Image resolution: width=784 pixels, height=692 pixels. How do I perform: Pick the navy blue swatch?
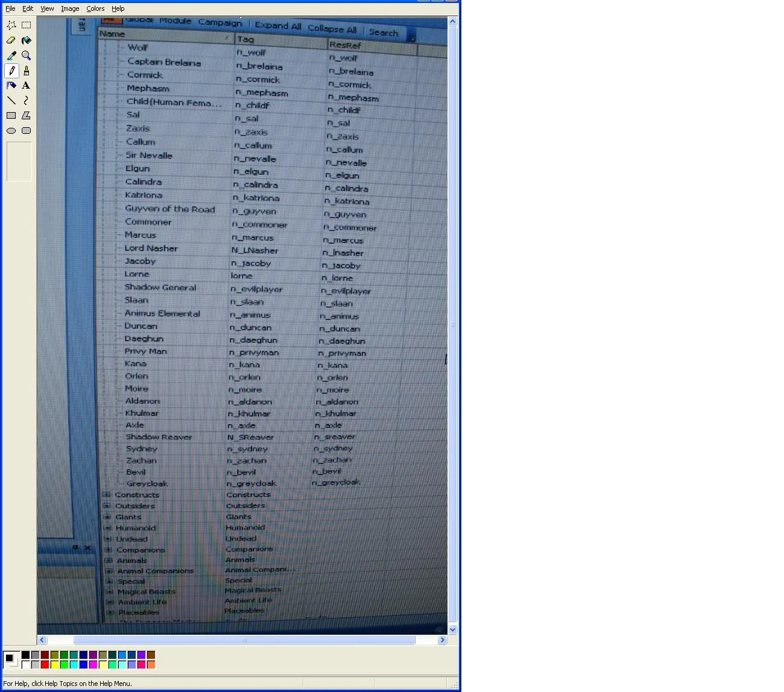pyautogui.click(x=83, y=655)
